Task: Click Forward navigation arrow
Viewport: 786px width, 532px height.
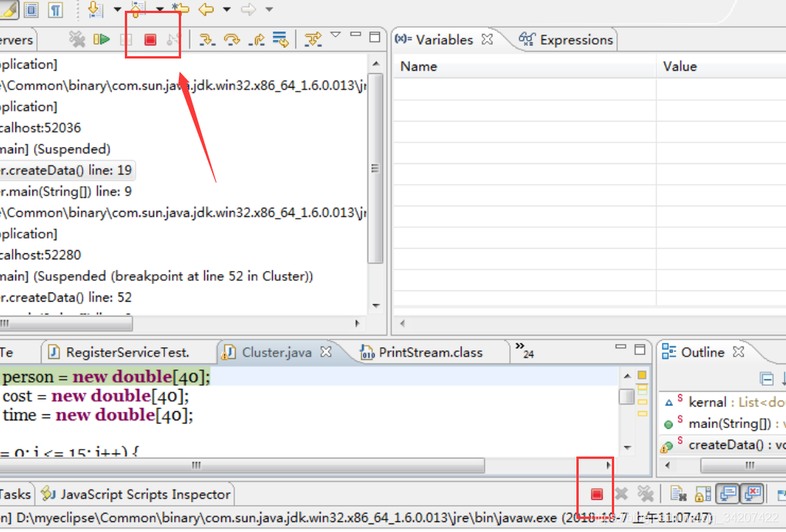Action: click(248, 9)
